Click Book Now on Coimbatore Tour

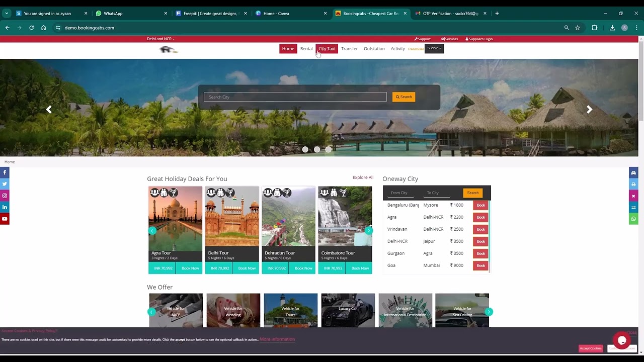click(360, 268)
